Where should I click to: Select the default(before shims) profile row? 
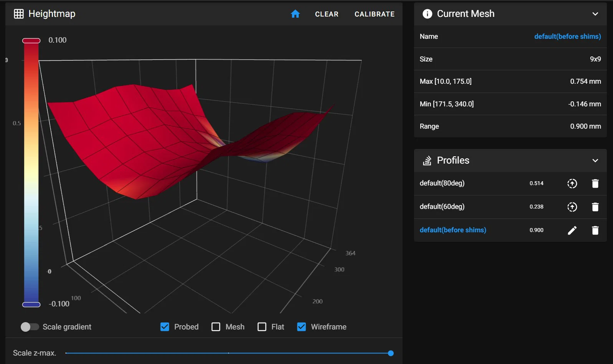point(510,230)
